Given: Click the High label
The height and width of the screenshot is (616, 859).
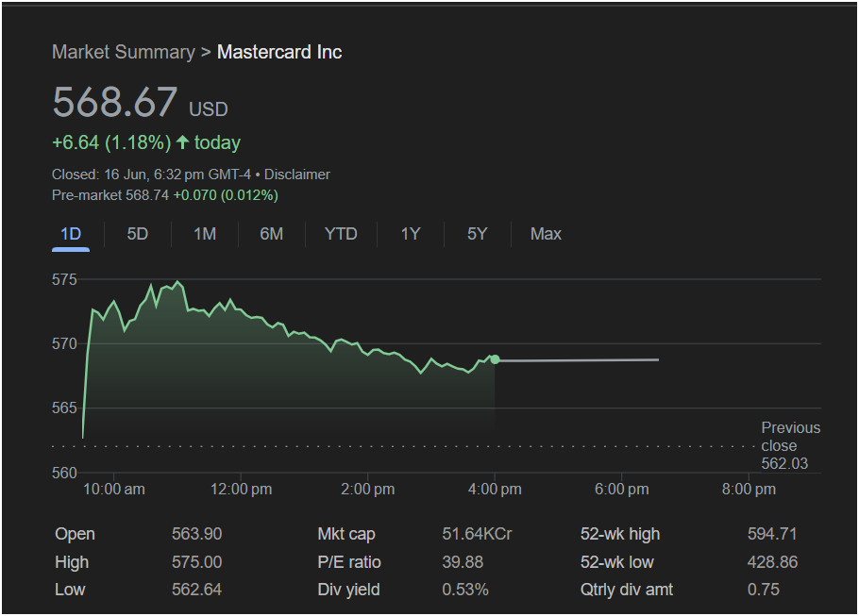Looking at the screenshot, I should pyautogui.click(x=72, y=562).
